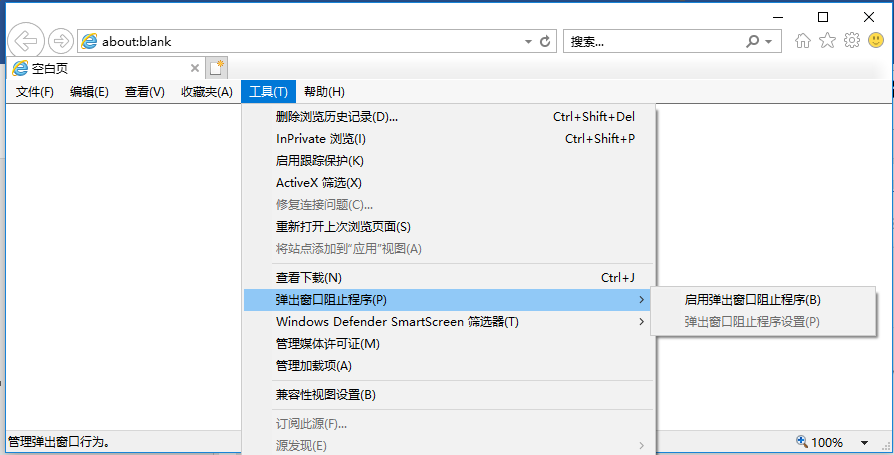The width and height of the screenshot is (894, 455).
Task: Click the smiley feedback icon
Action: coord(876,40)
